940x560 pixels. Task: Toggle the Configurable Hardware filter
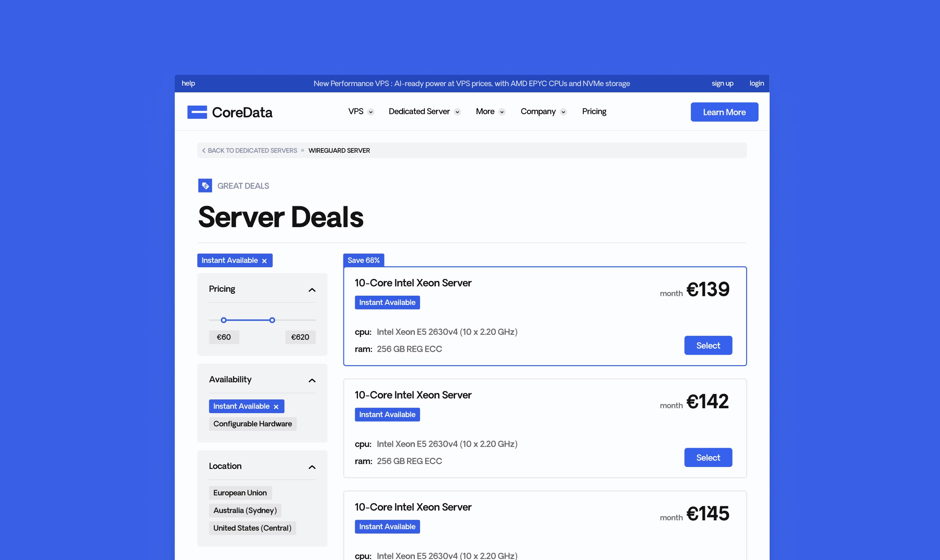(x=253, y=424)
